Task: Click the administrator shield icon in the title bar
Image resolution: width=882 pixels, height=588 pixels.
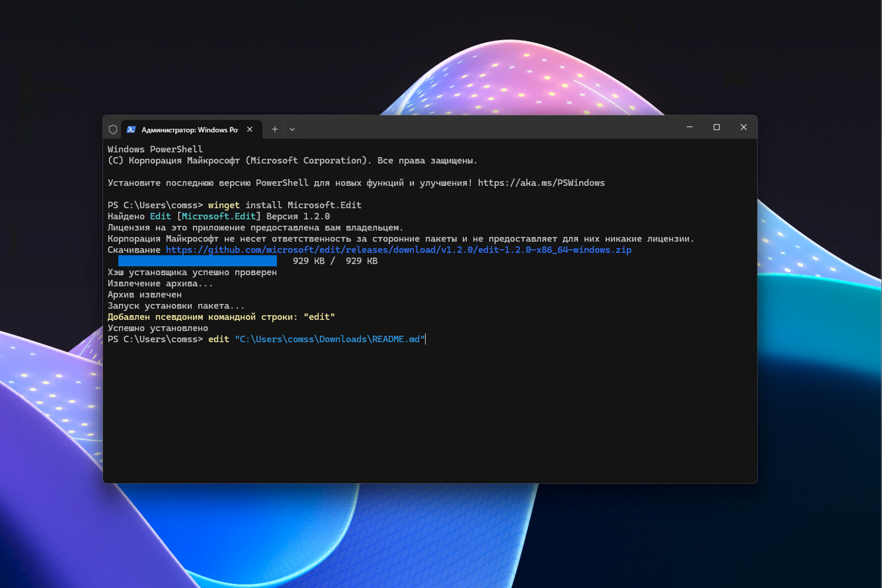Action: [113, 129]
